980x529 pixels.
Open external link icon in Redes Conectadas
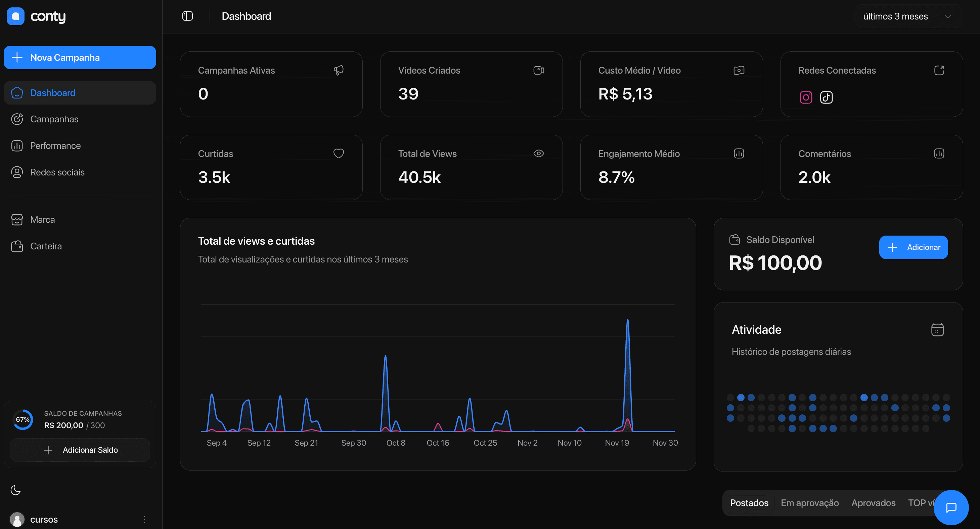tap(939, 70)
